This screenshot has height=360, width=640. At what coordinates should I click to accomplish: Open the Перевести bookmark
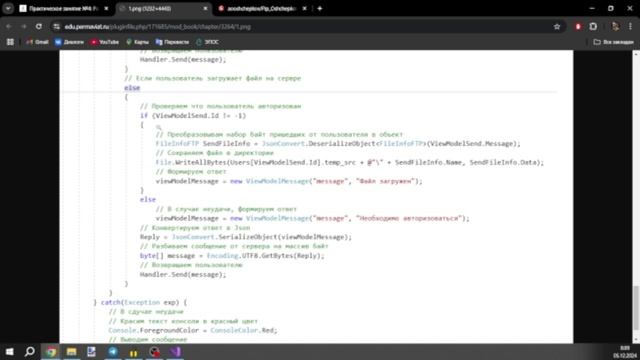(172, 42)
